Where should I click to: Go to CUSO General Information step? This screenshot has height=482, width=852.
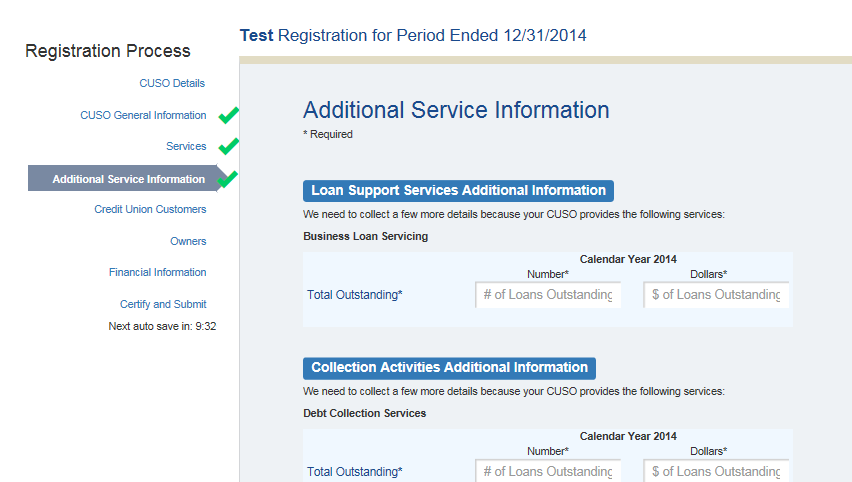point(143,115)
